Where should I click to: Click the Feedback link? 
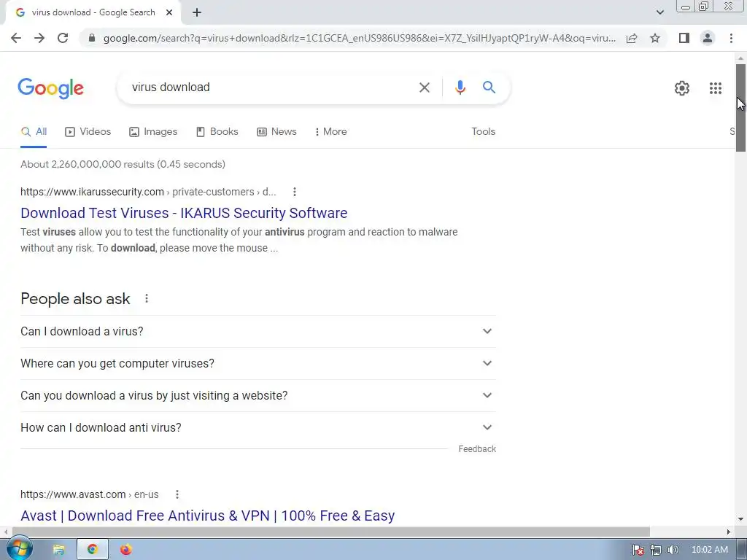coord(477,449)
